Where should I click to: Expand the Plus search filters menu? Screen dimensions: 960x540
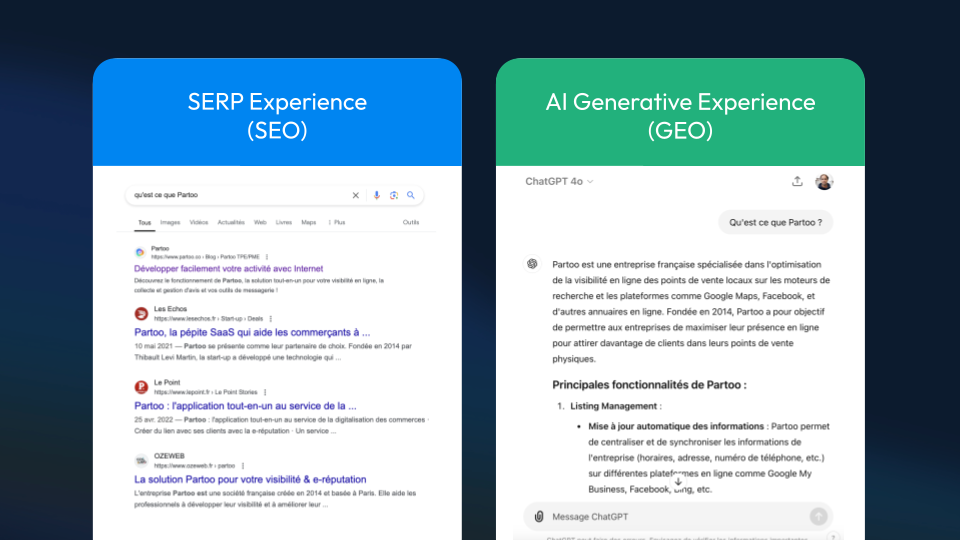click(337, 222)
